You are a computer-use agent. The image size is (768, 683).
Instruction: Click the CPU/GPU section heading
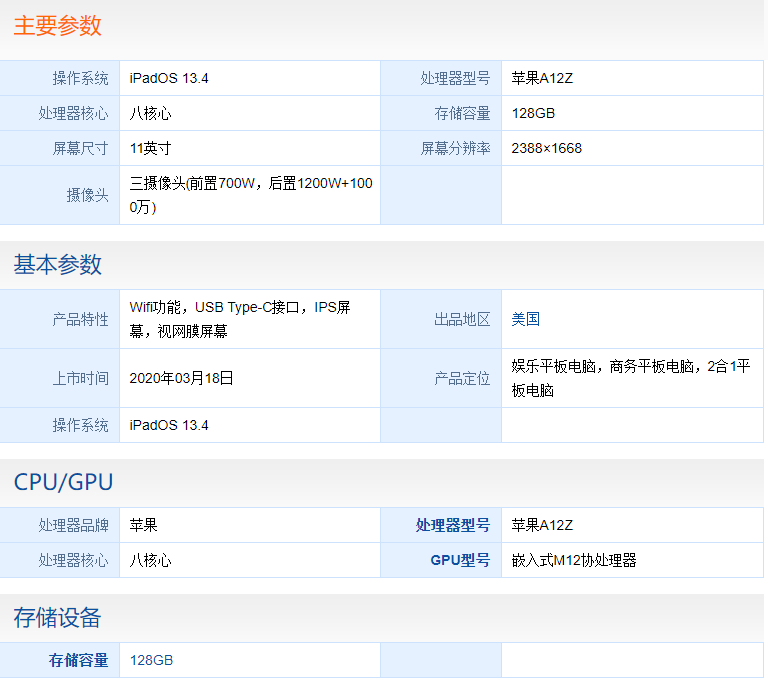[x=63, y=482]
